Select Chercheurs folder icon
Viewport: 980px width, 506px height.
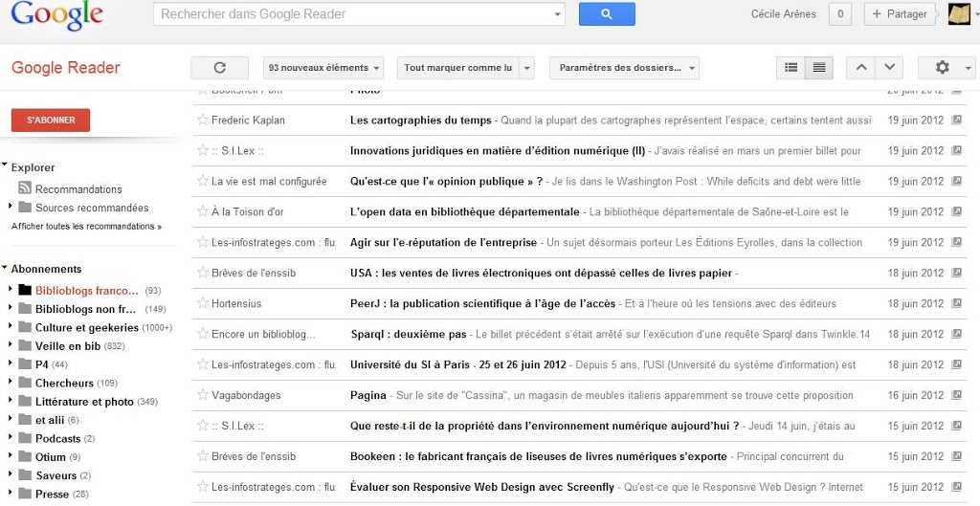25,383
